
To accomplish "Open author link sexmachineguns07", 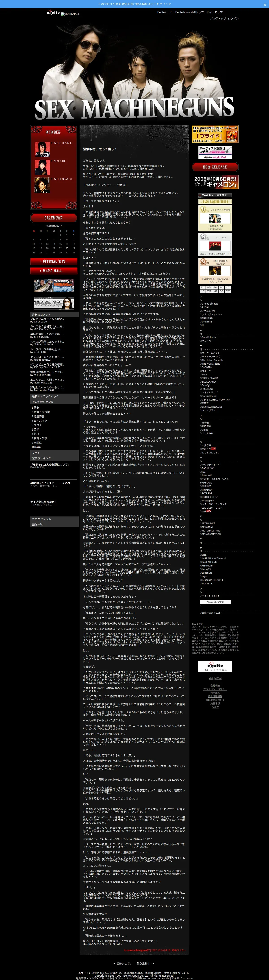I will [139, 950].
